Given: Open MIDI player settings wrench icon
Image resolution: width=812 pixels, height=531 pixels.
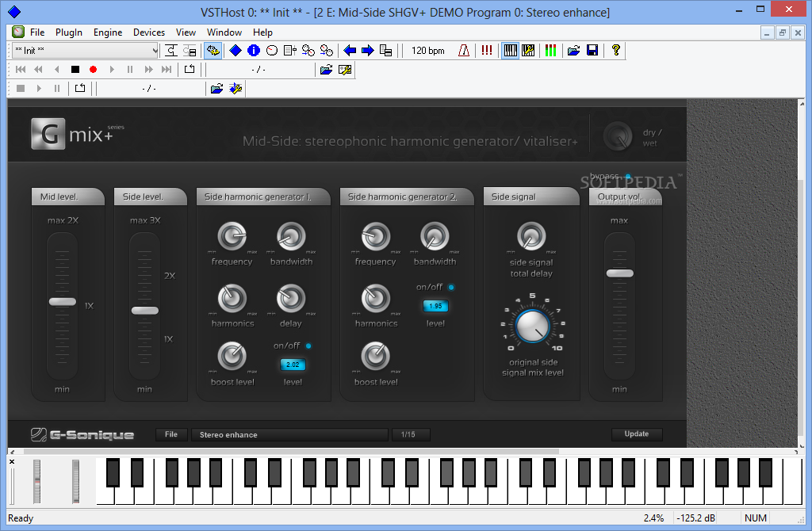Looking at the screenshot, I should coord(236,89).
